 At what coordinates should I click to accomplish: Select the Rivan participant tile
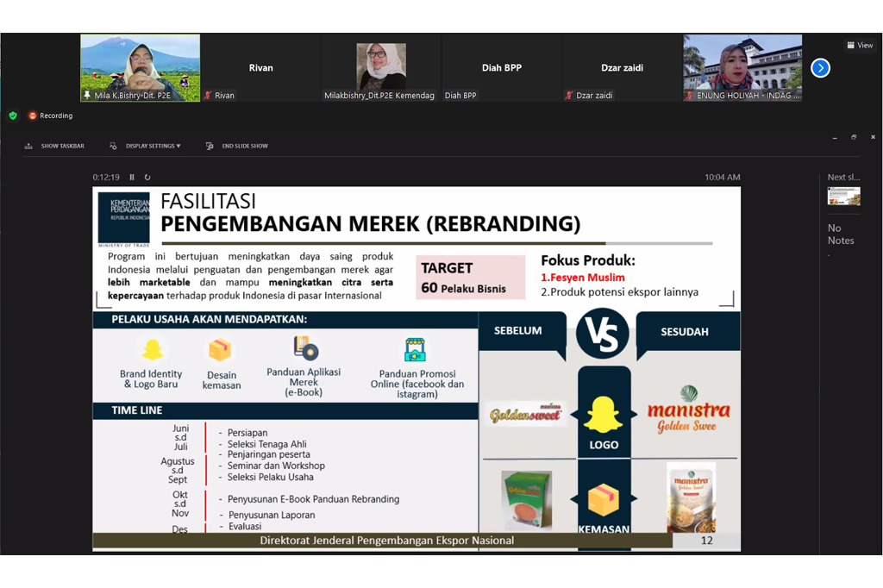260,67
